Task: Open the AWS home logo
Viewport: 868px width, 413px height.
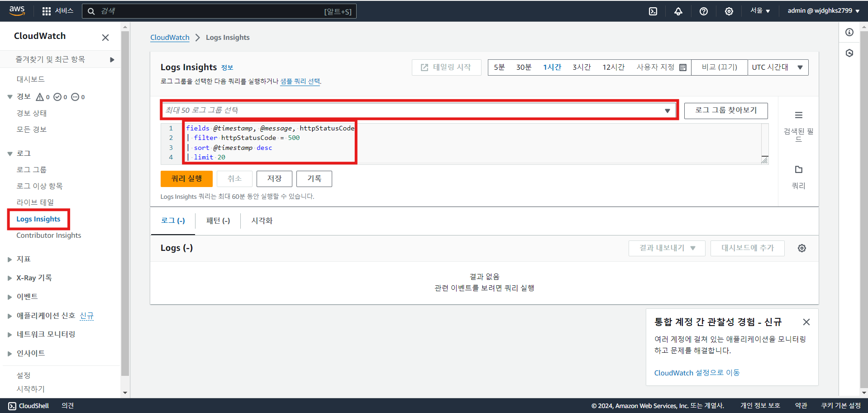Action: click(x=17, y=11)
